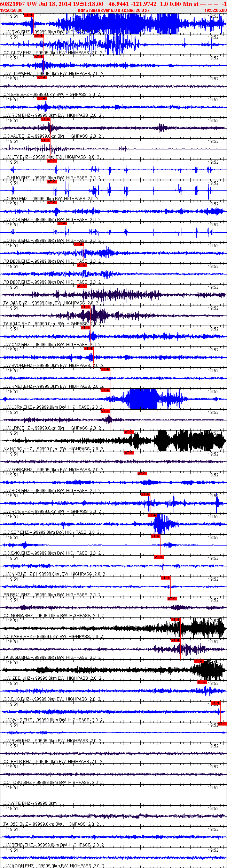The height and width of the screenshot is (868, 227).
Task: Select the red pick flag on UO.FRIS.EHZ trace
Action: (x=62, y=223)
